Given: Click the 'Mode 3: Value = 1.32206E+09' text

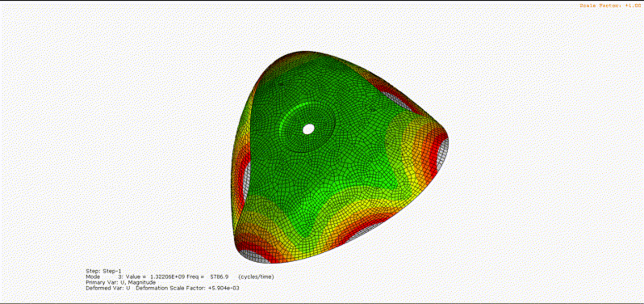Looking at the screenshot, I should (x=135, y=277).
